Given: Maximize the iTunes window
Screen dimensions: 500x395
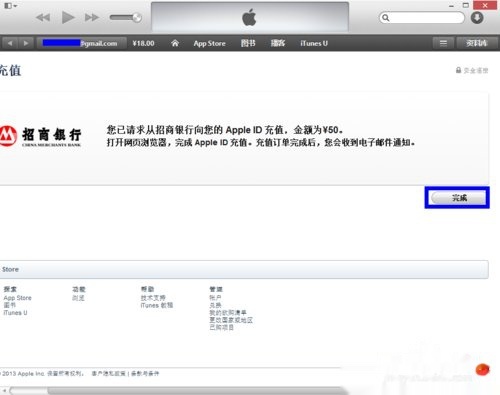Looking at the screenshot, I should (x=466, y=5).
